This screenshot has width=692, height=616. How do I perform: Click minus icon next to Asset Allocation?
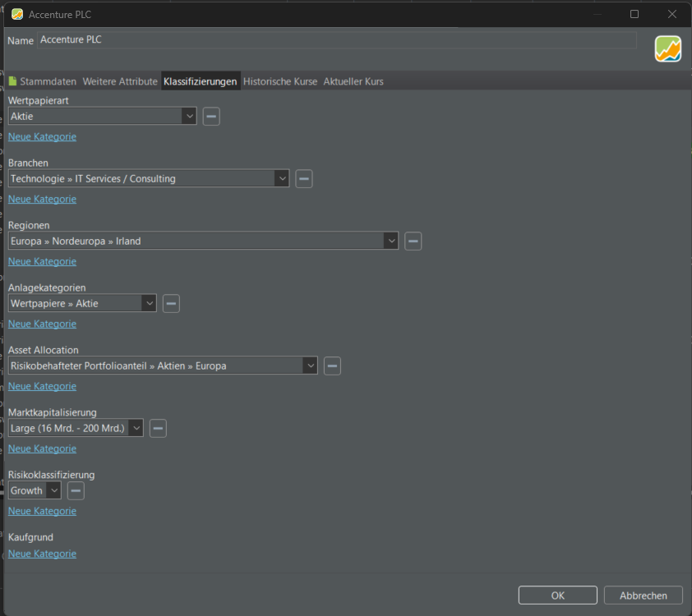click(x=332, y=366)
